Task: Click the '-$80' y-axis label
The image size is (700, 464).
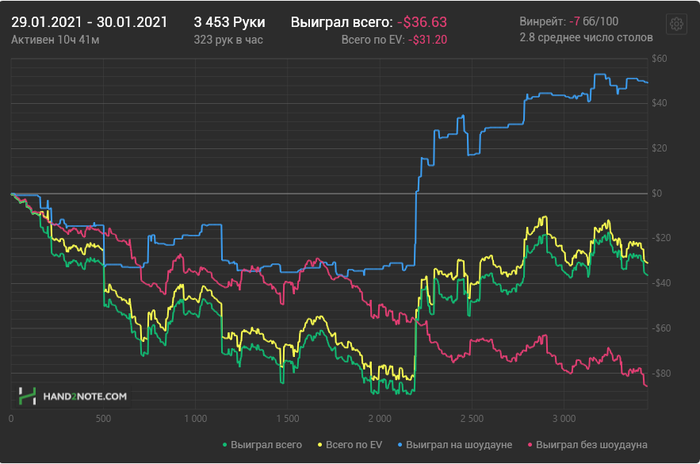Action: click(x=661, y=373)
